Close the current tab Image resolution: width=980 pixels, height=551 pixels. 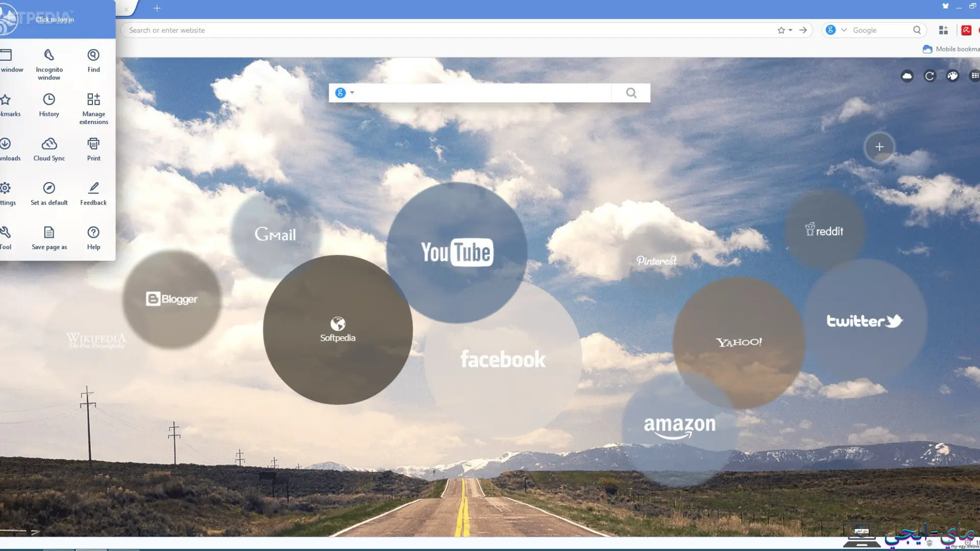coord(126,9)
